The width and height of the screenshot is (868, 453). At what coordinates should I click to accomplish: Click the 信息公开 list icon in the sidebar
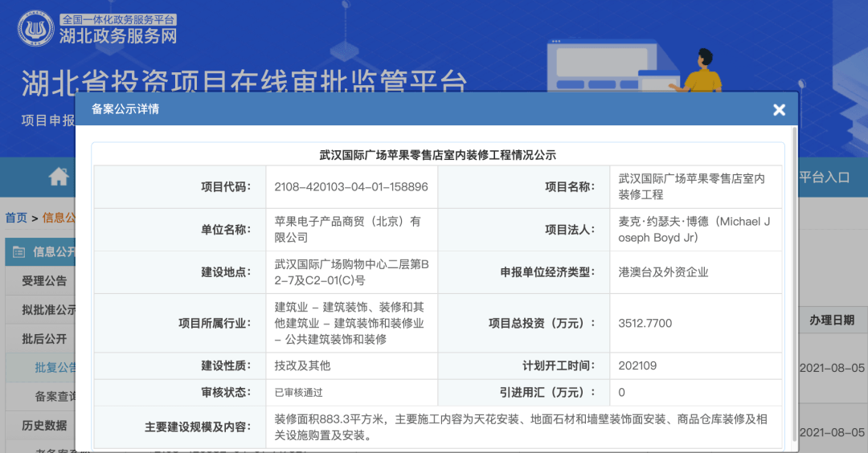[18, 252]
